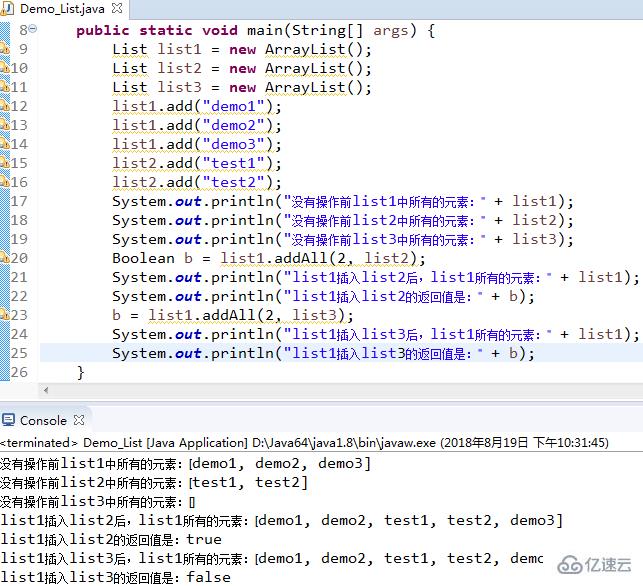Click 'Boolean' type on line 20
This screenshot has height=586, width=643.
(x=144, y=258)
